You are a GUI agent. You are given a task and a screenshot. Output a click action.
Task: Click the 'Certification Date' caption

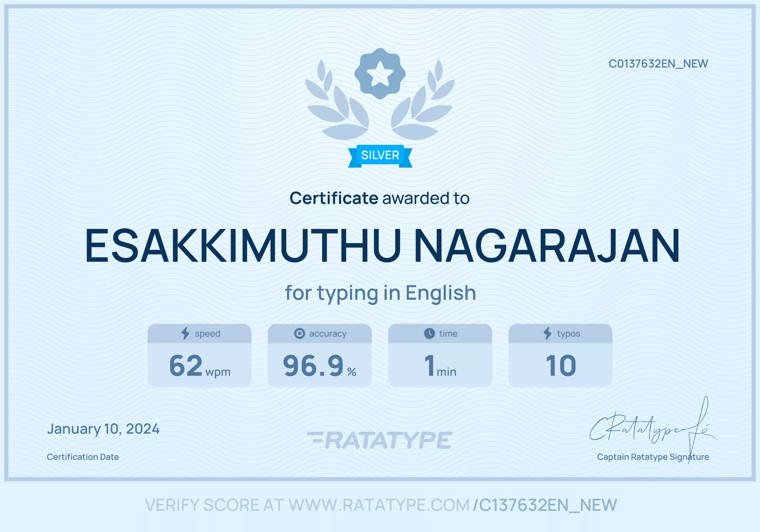click(83, 457)
